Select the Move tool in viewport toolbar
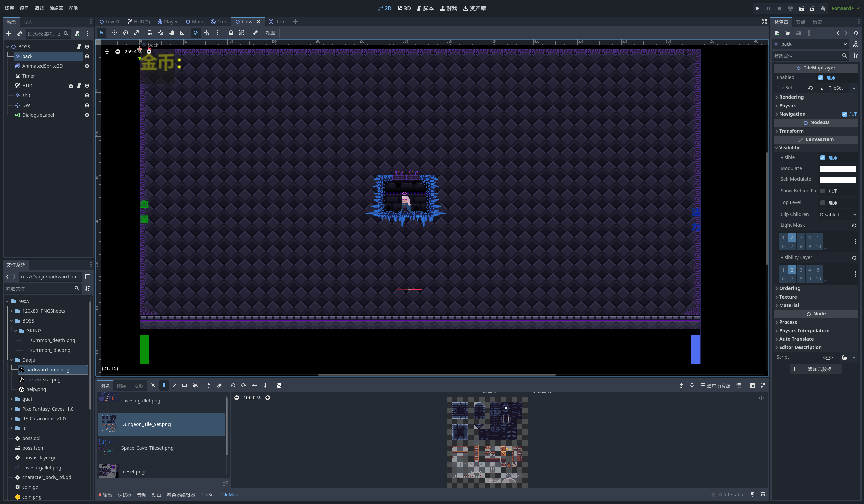Screen dimensions: 864x504 (x=114, y=33)
